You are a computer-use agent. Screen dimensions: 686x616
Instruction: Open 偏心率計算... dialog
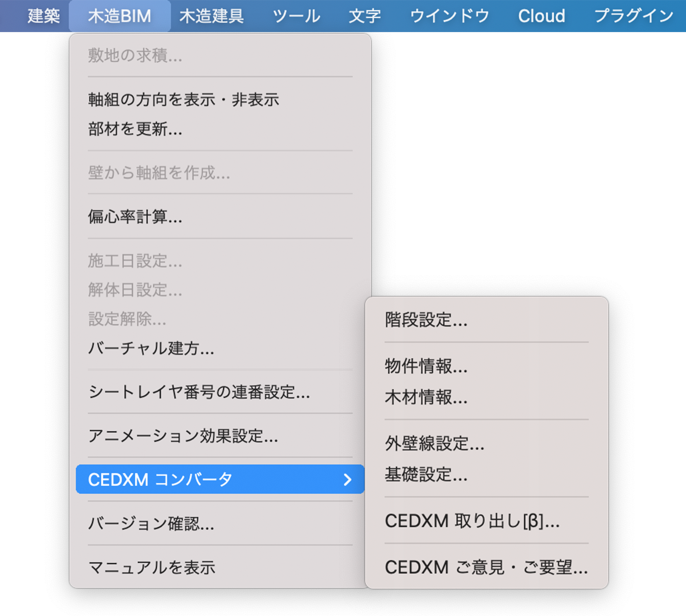point(220,217)
